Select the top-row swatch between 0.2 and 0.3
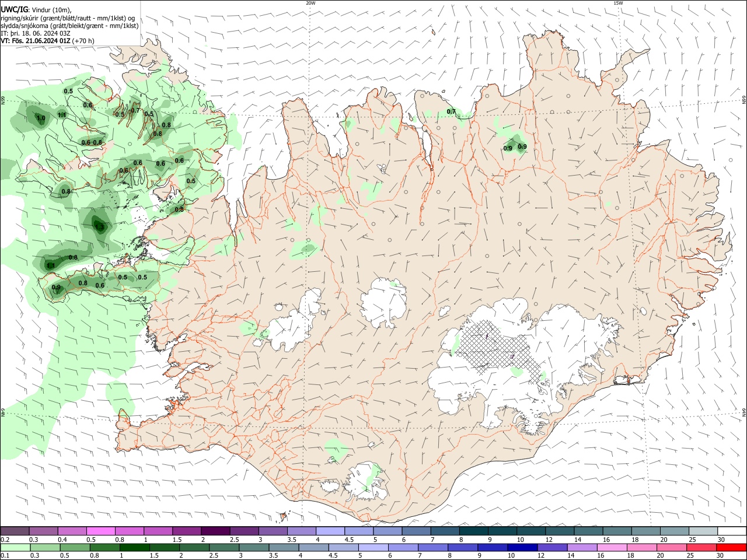The height and width of the screenshot is (560, 747). 15,531
